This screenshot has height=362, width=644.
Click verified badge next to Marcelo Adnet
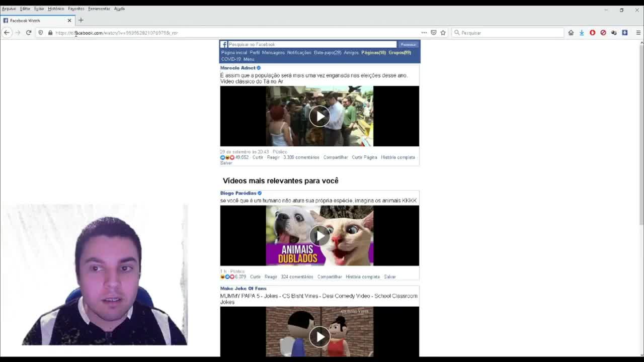coord(259,68)
